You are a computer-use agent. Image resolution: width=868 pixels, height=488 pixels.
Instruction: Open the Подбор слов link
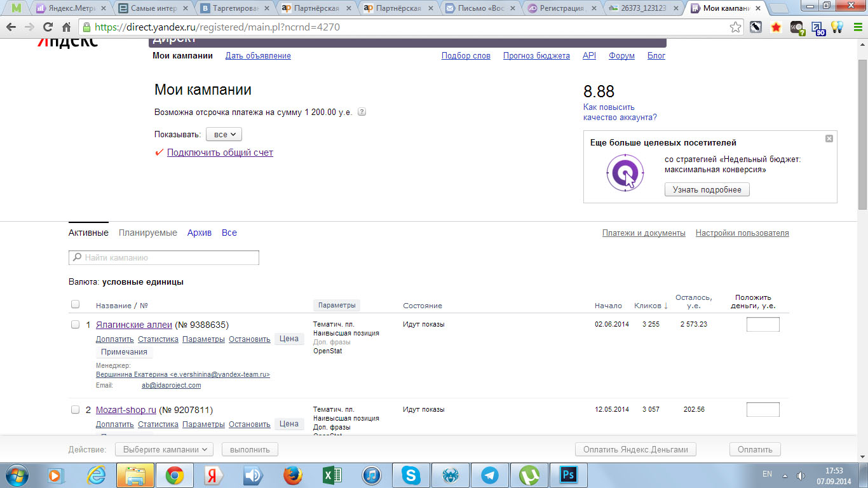click(466, 56)
